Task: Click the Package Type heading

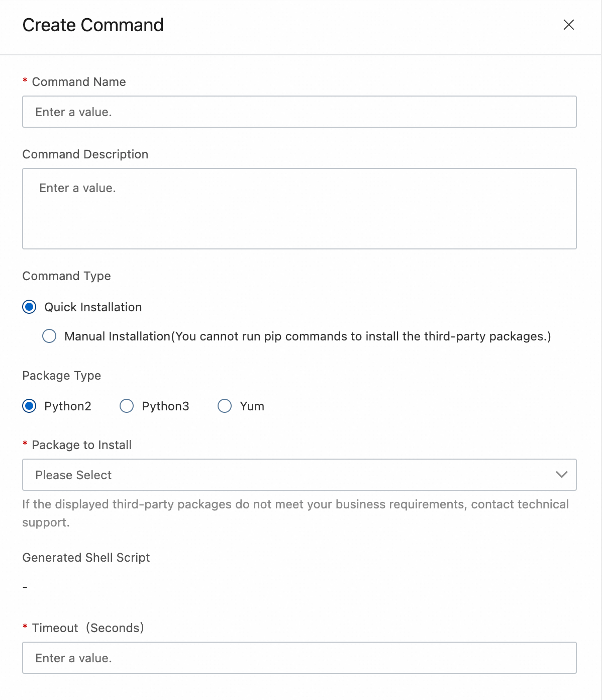Action: click(x=61, y=376)
